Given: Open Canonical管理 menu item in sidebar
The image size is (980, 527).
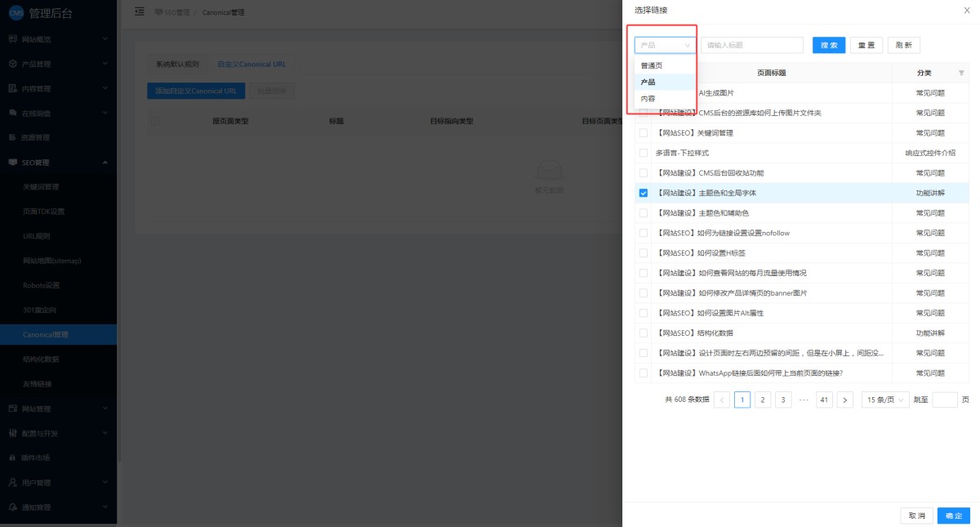Looking at the screenshot, I should click(x=46, y=334).
